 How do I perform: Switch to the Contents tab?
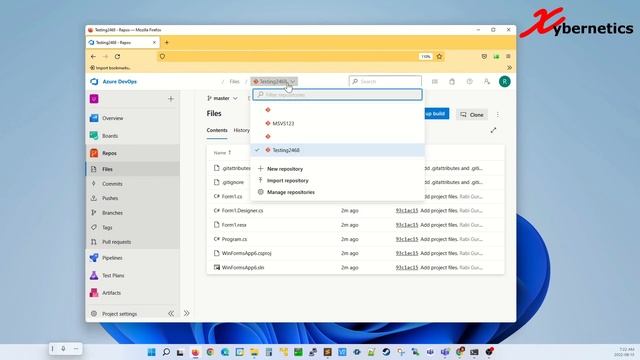pyautogui.click(x=217, y=130)
